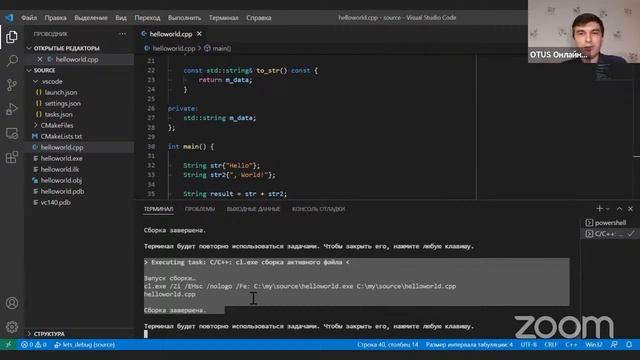The height and width of the screenshot is (360, 640).
Task: Select the C/C++ task terminal instance
Action: coord(610,233)
